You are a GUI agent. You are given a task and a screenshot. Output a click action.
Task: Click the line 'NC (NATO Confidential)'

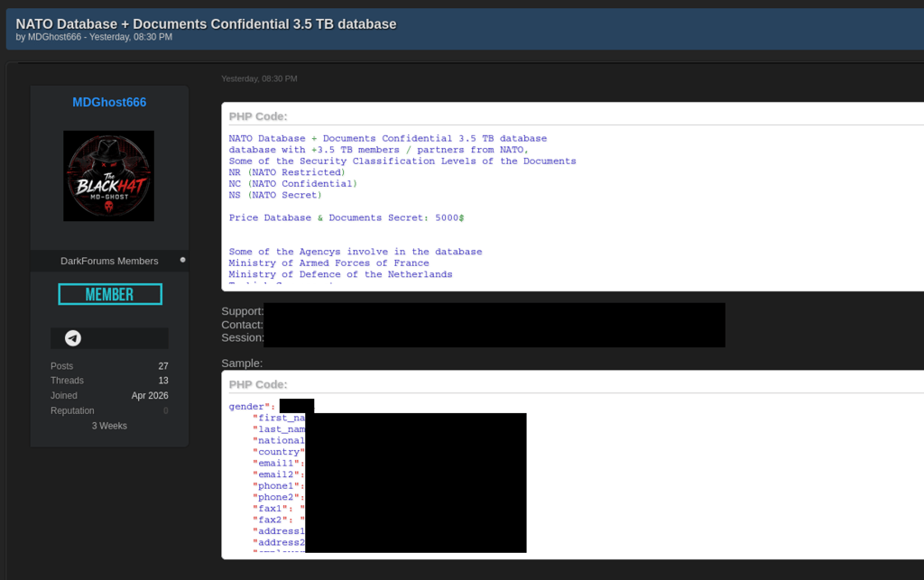tap(293, 184)
